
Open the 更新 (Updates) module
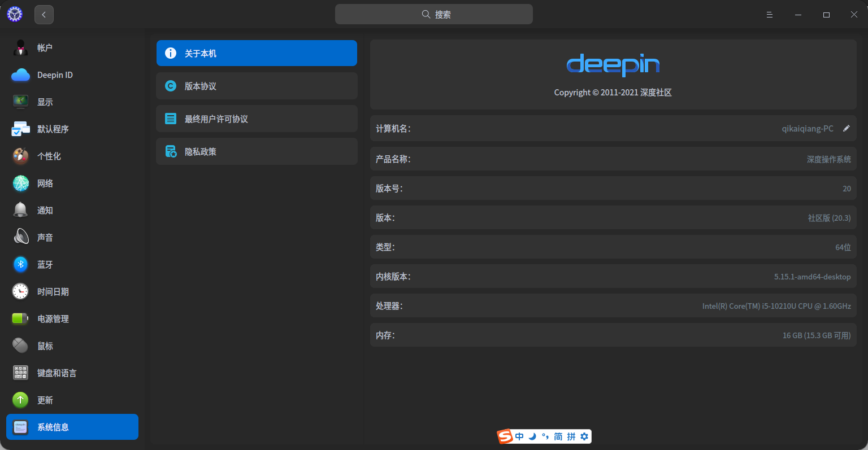(72, 400)
